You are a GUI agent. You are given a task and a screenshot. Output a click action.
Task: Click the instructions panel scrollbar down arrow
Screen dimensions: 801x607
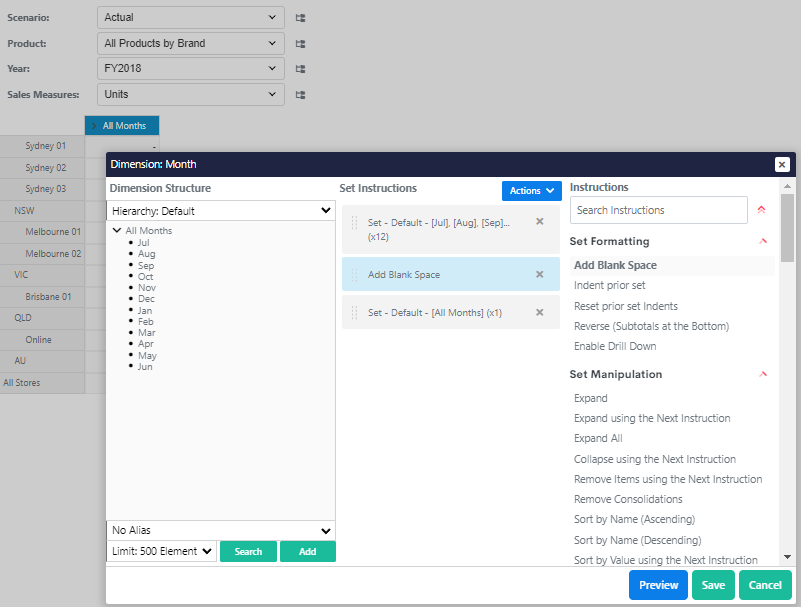(x=787, y=556)
